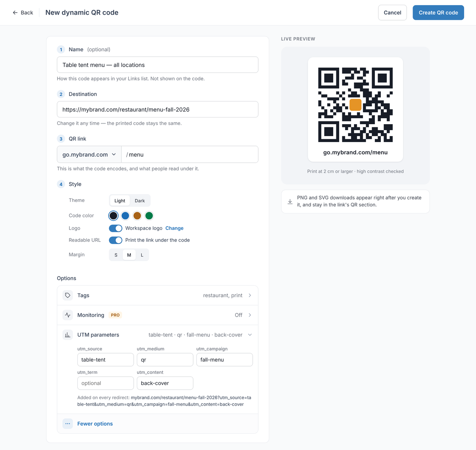Collapse the UTM parameters section chevron

[x=250, y=335]
